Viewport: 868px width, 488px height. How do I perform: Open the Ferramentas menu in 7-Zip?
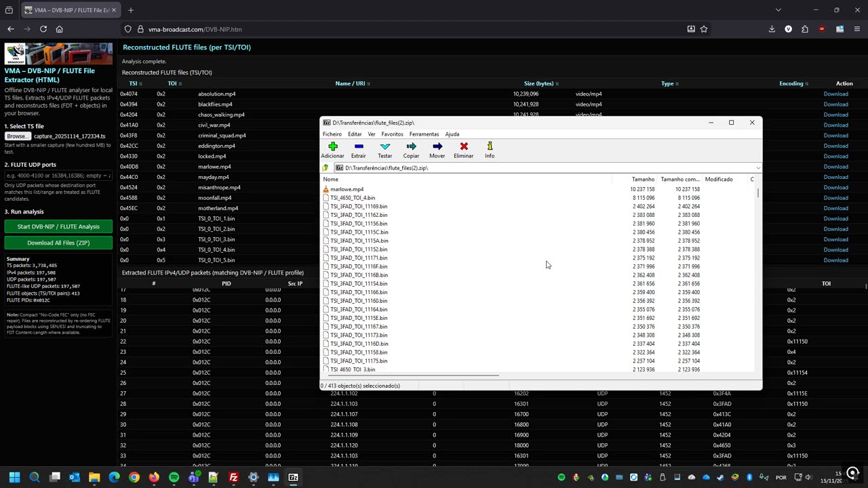pos(424,134)
